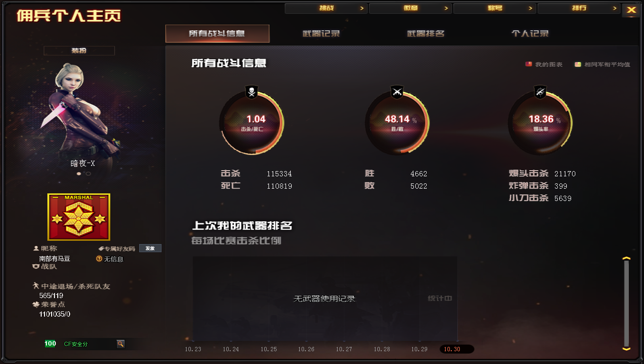The image size is (644, 364).
Task: Click the green 100 safety score badge
Action: point(50,344)
